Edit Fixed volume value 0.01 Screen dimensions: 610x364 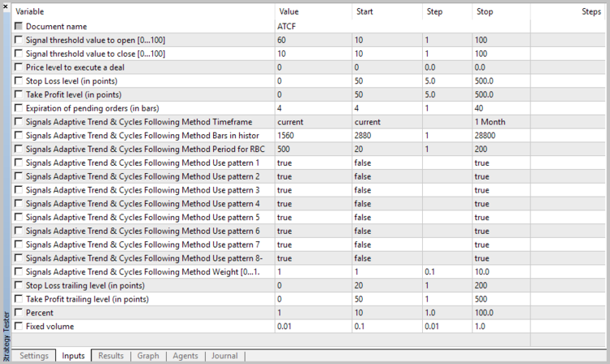tap(314, 327)
